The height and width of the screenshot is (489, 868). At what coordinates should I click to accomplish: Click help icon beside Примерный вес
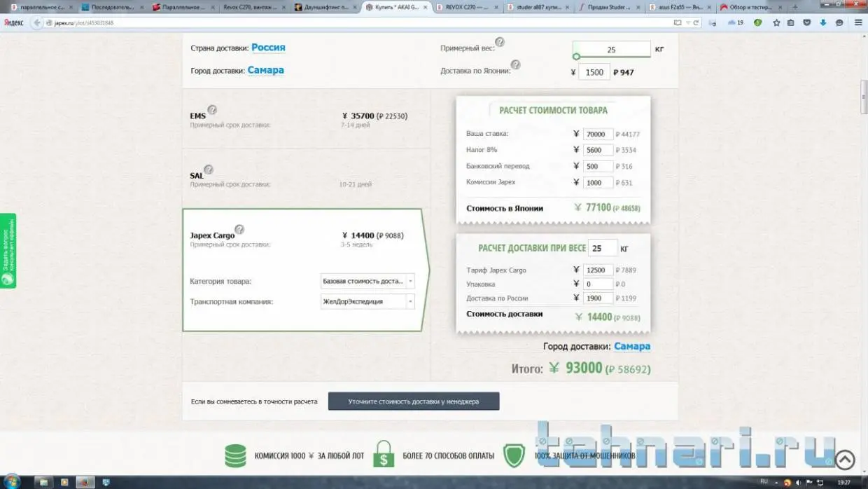point(500,42)
